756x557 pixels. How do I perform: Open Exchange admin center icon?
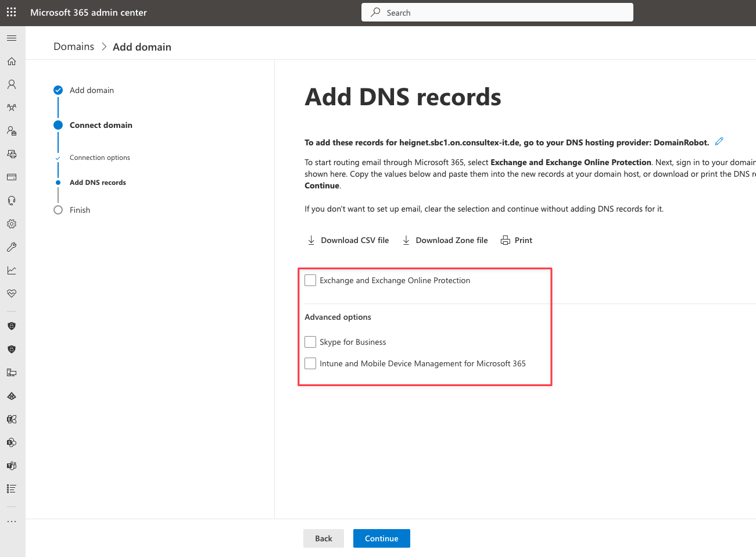(12, 419)
